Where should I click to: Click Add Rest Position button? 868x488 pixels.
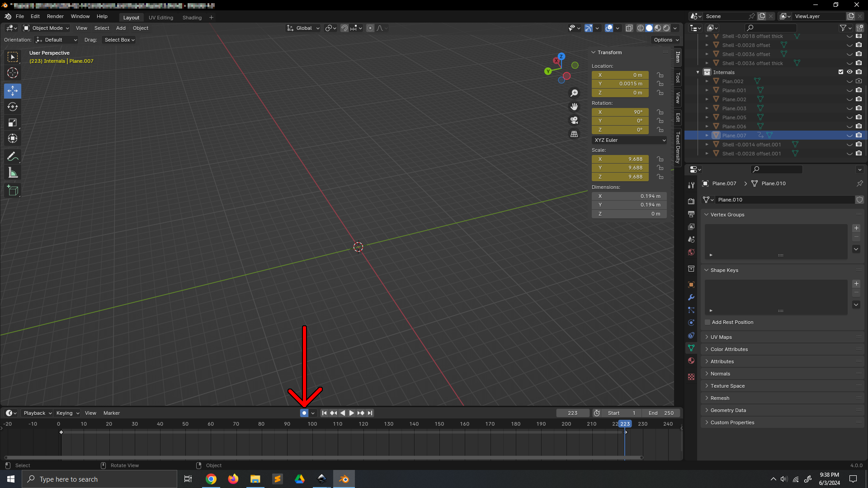[732, 322]
